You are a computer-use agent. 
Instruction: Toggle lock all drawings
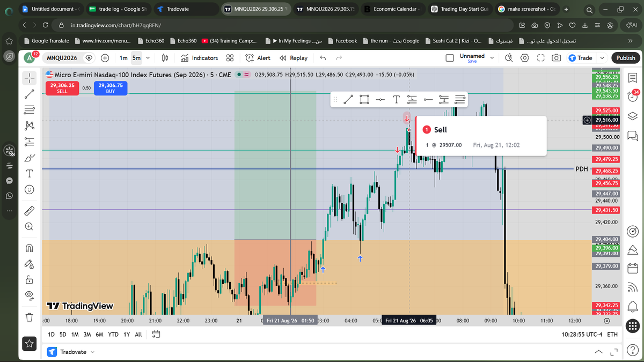click(30, 279)
